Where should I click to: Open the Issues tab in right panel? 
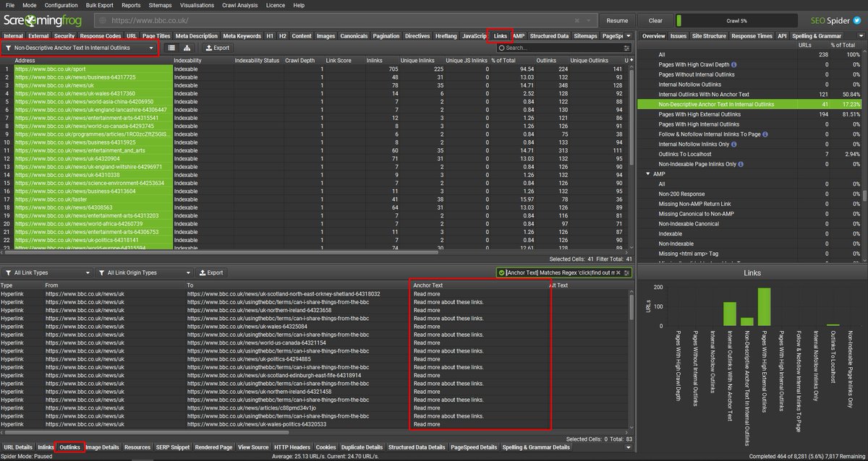pos(678,35)
